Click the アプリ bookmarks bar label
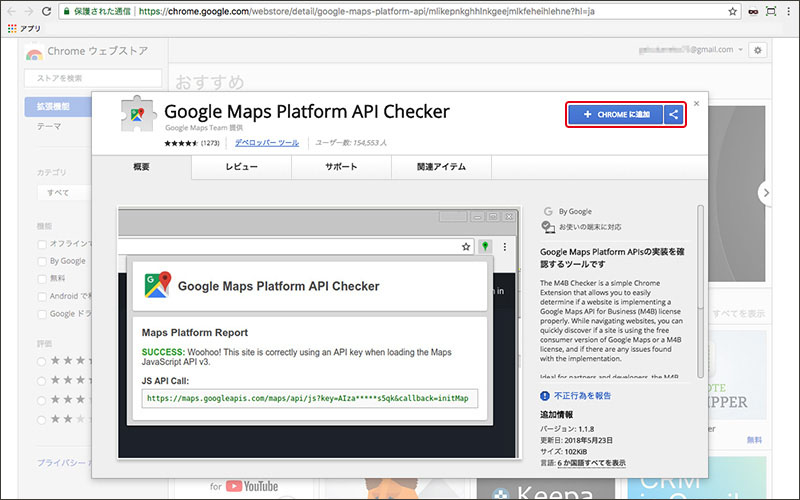Viewport: 800px width, 500px height. pyautogui.click(x=30, y=29)
